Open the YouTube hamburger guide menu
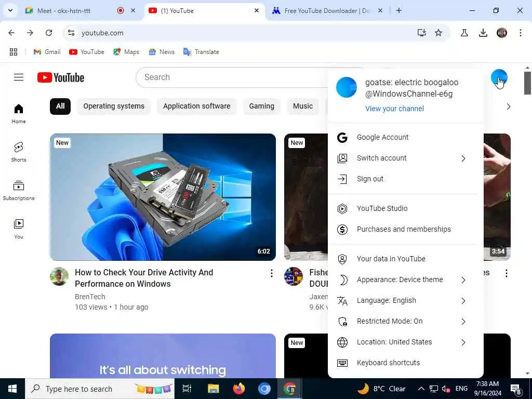Viewport: 532px width, 399px height. tap(19, 77)
